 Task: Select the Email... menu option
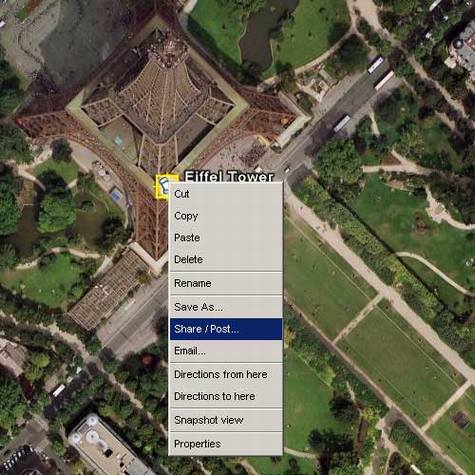(x=226, y=351)
